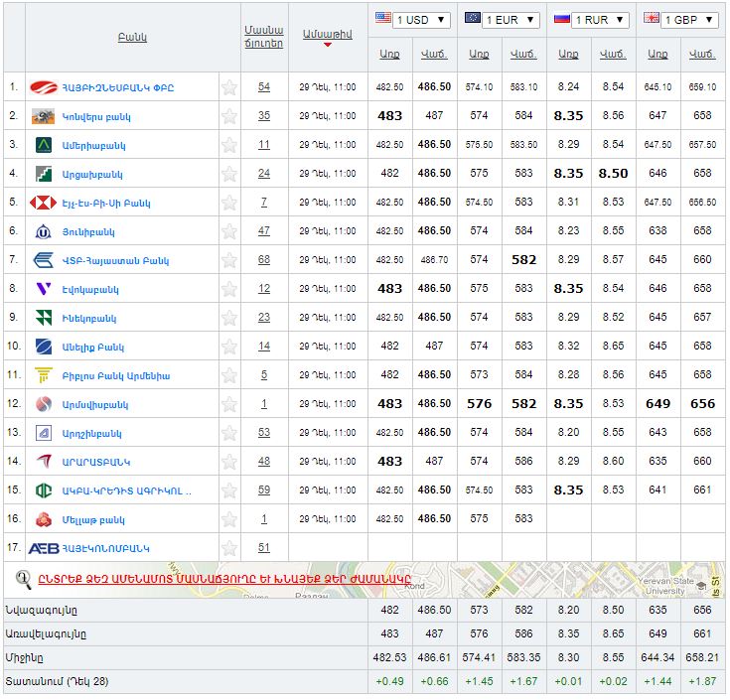This screenshot has height=700, width=730.
Task: Click the Արմսվիսբանկ logo icon
Action: coord(44,404)
